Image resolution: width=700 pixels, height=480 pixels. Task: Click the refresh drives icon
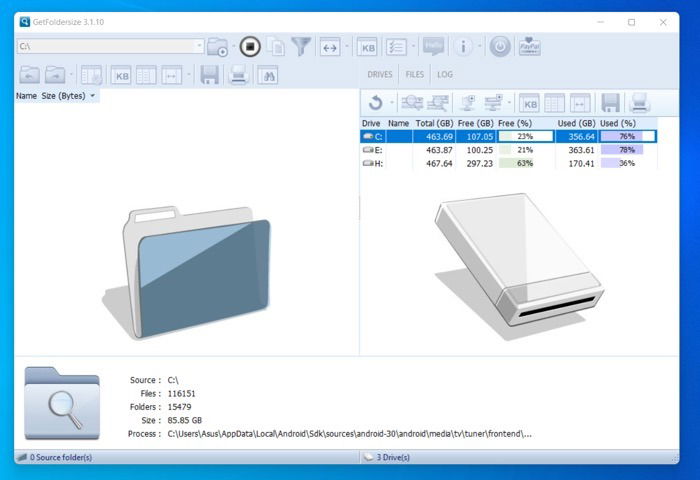375,103
